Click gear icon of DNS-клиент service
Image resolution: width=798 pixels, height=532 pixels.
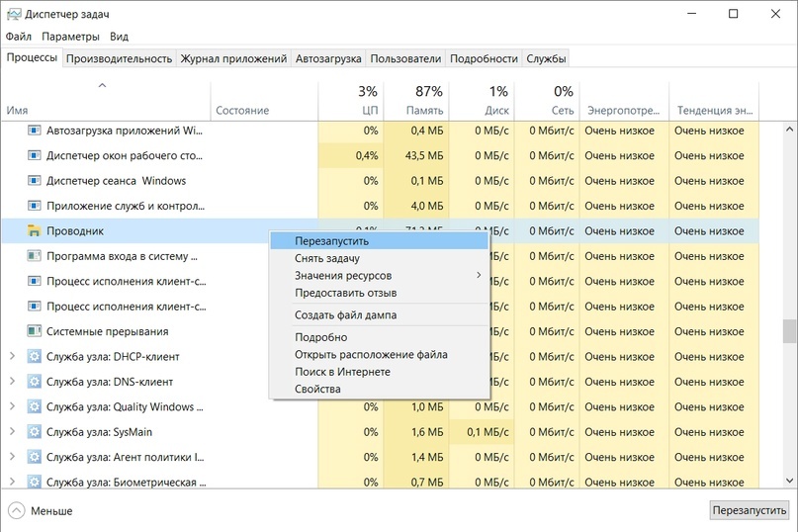34,382
